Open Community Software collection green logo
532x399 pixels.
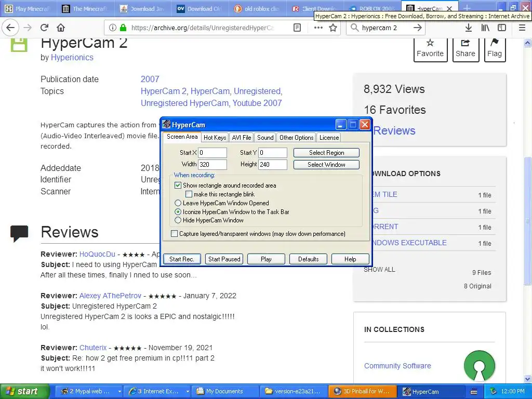click(x=480, y=366)
